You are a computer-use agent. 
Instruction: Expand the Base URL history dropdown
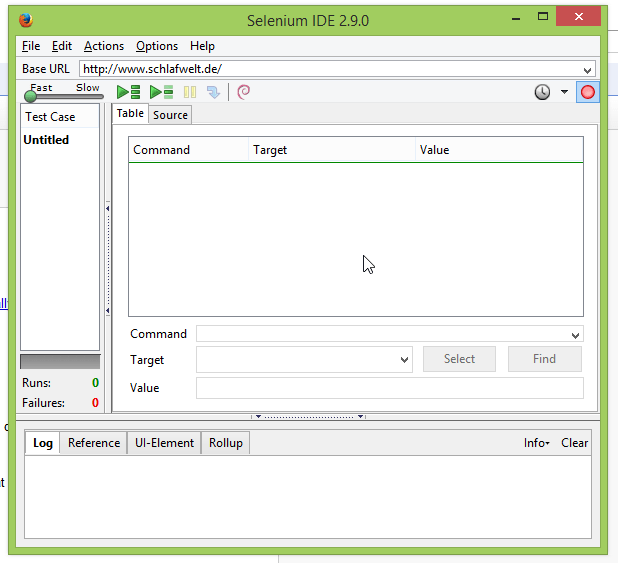[x=587, y=70]
